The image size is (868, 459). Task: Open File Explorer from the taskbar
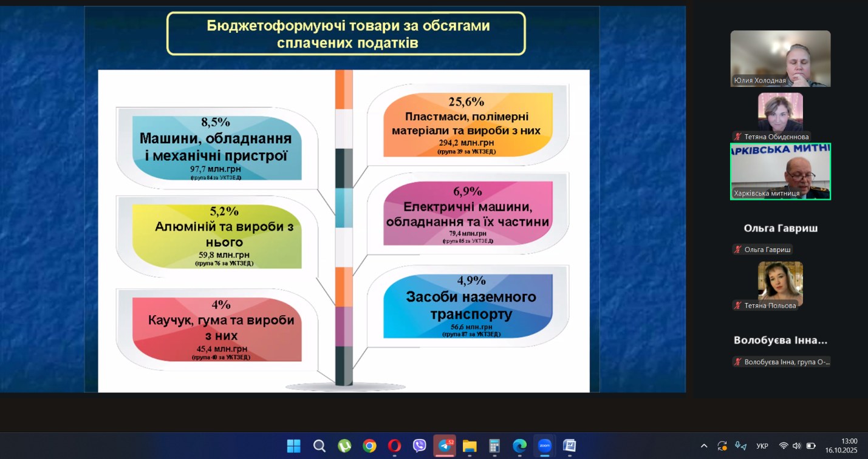[470, 446]
